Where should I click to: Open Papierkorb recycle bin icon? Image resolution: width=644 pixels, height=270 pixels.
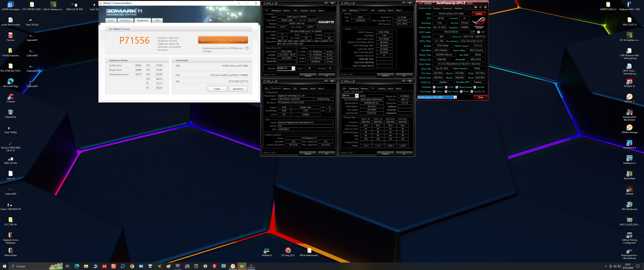pos(10,113)
